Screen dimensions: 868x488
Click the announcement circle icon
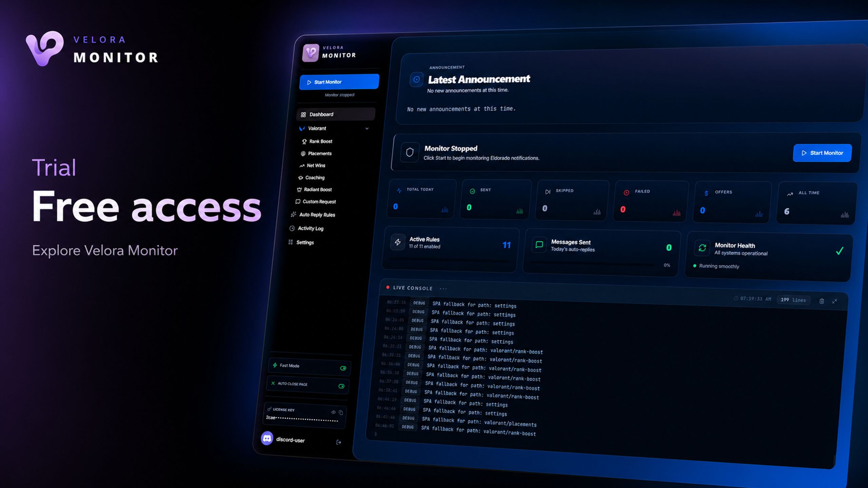[417, 80]
